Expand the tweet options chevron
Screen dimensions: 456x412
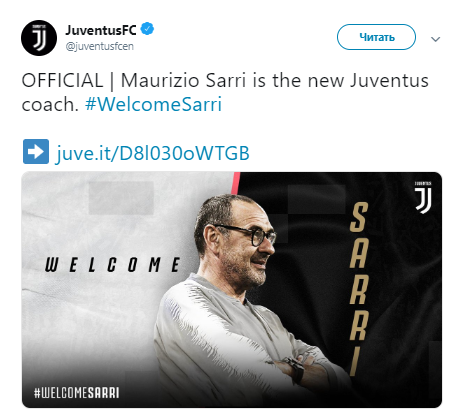point(435,39)
